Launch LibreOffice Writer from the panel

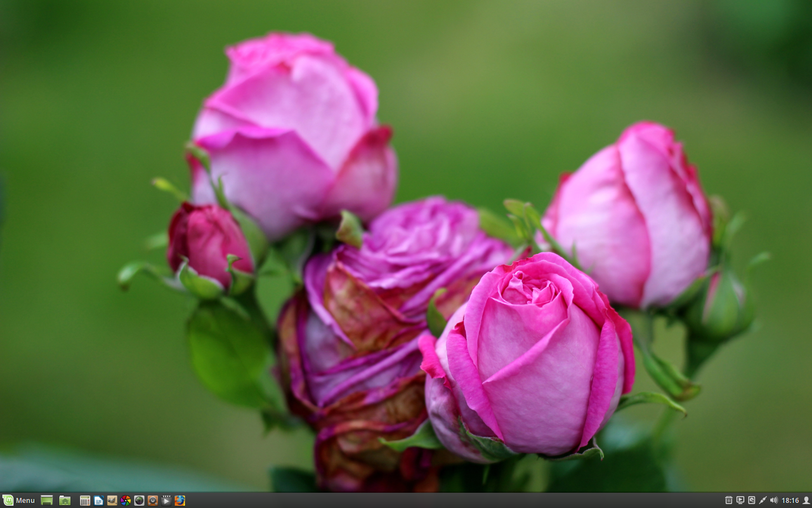click(98, 500)
